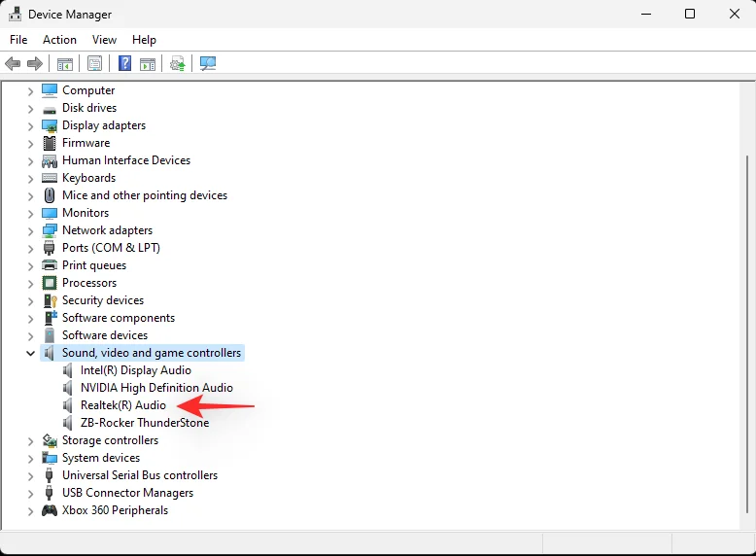The width and height of the screenshot is (756, 556).
Task: Click the Computer category icon
Action: [50, 90]
